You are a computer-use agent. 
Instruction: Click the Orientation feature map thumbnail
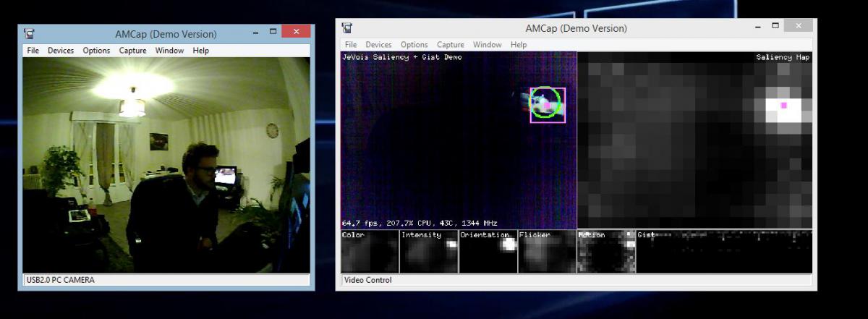tap(488, 252)
